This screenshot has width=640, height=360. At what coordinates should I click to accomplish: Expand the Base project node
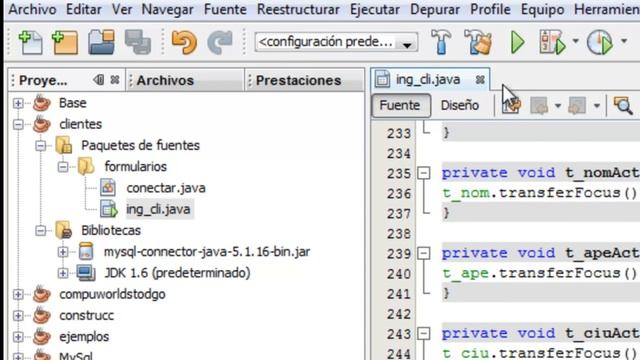click(18, 103)
